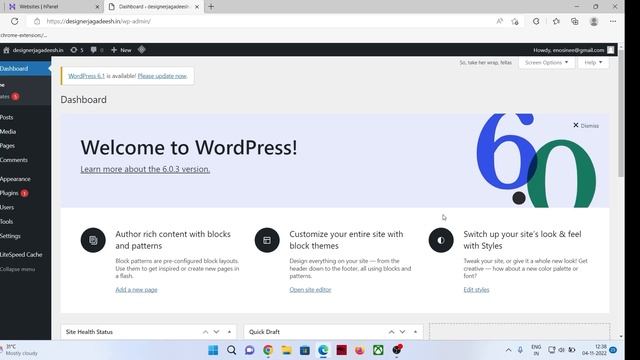Open the Settings sidebar menu
The height and width of the screenshot is (360, 640).
tap(25, 236)
